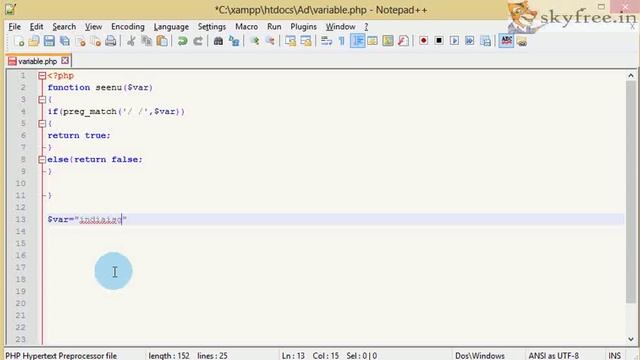Open a file with folder icon
Image resolution: width=640 pixels, height=360 pixels.
coord(34,41)
